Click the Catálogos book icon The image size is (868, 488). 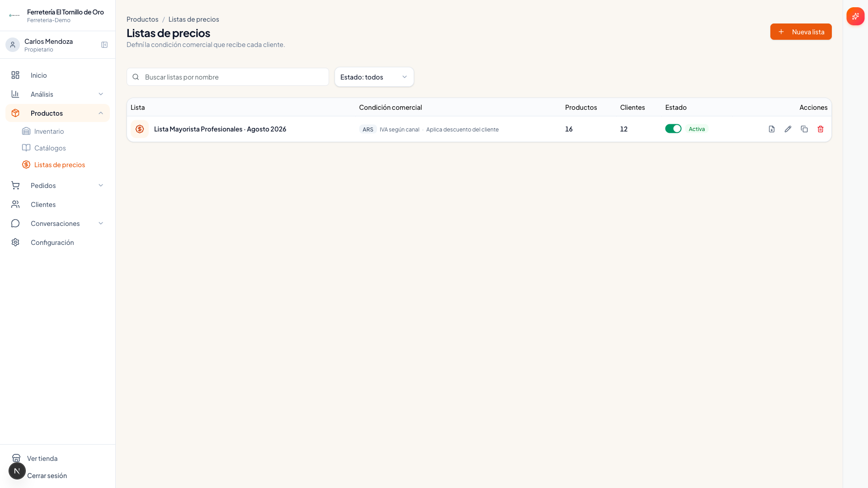point(26,148)
